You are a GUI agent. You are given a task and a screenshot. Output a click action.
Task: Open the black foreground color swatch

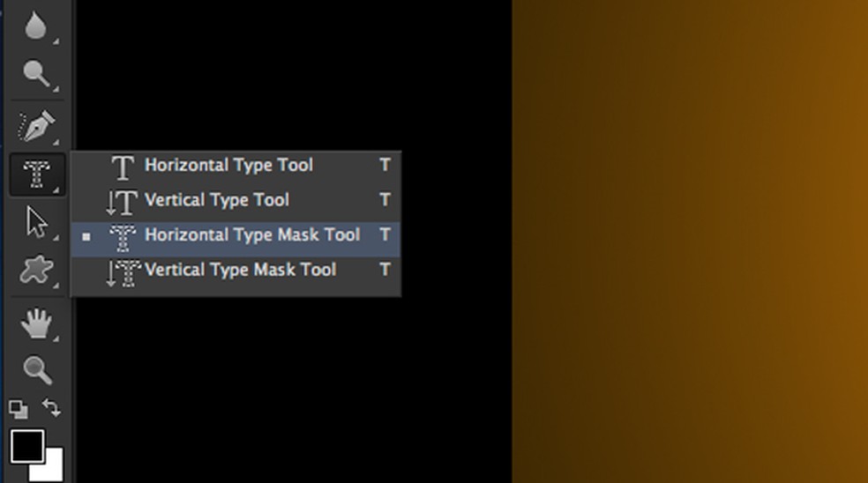pos(27,446)
